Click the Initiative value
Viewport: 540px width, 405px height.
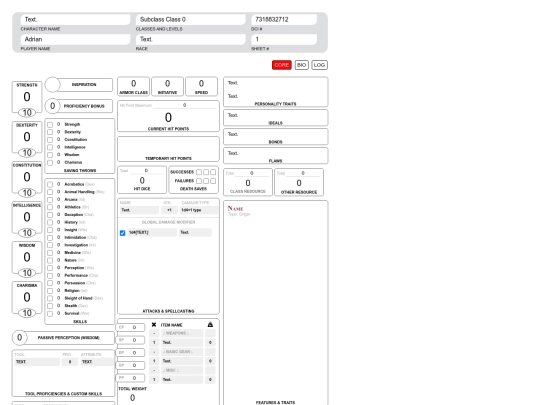click(167, 84)
